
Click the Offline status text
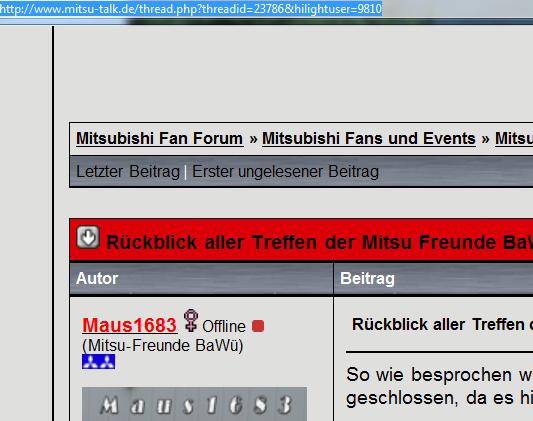[x=224, y=327]
